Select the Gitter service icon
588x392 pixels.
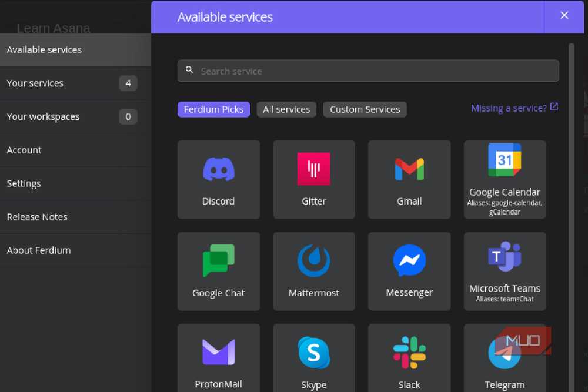pyautogui.click(x=314, y=169)
